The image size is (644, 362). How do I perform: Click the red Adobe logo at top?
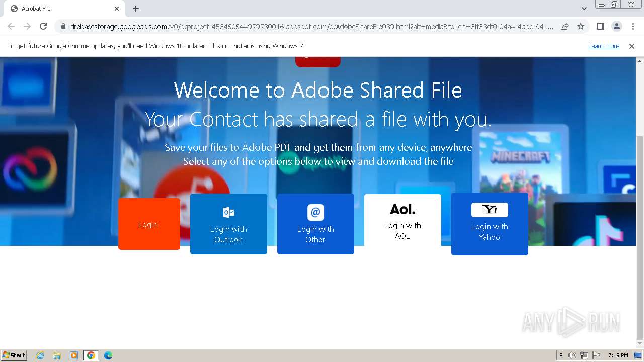click(318, 62)
